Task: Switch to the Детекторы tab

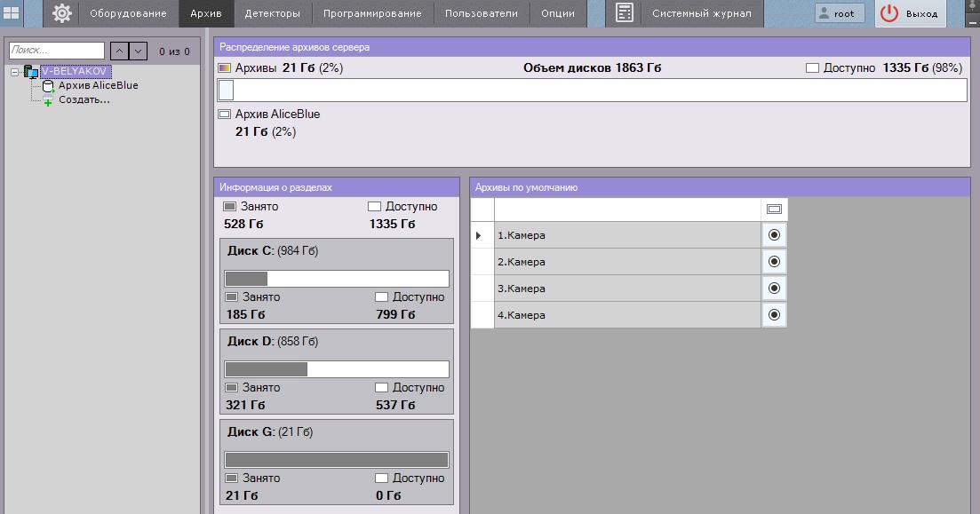Action: pos(272,13)
